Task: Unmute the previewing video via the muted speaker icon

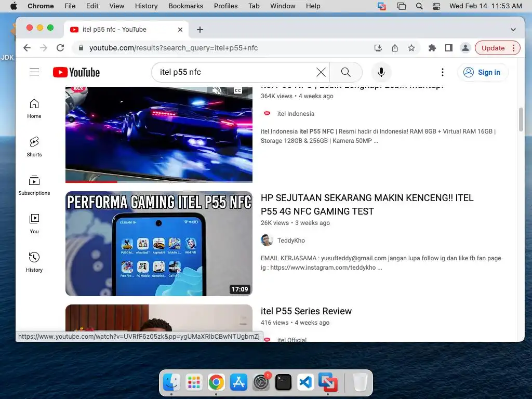Action: (217, 90)
